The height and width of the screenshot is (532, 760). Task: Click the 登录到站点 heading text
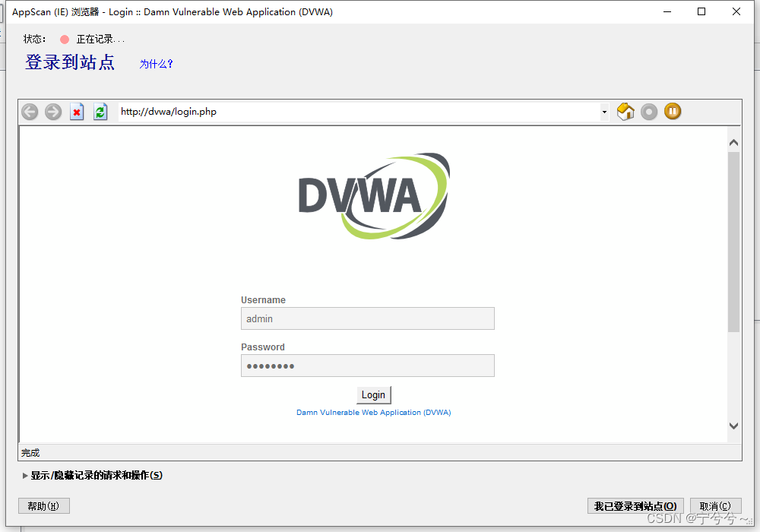point(70,62)
